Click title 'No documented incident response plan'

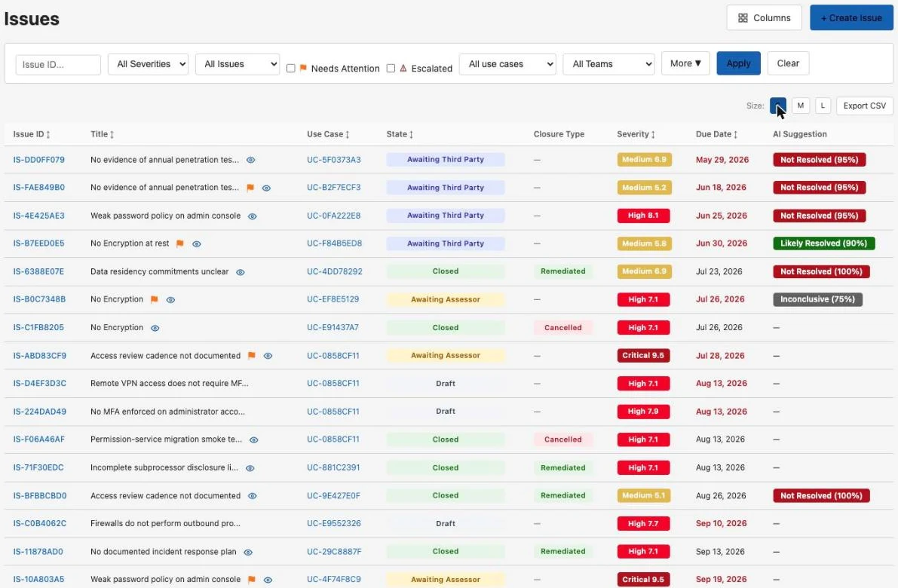coord(163,551)
